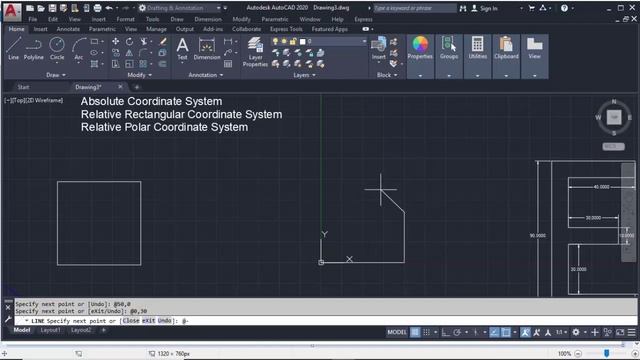Click the Mirror tool icon
The height and width of the screenshot is (360, 640).
click(129, 53)
